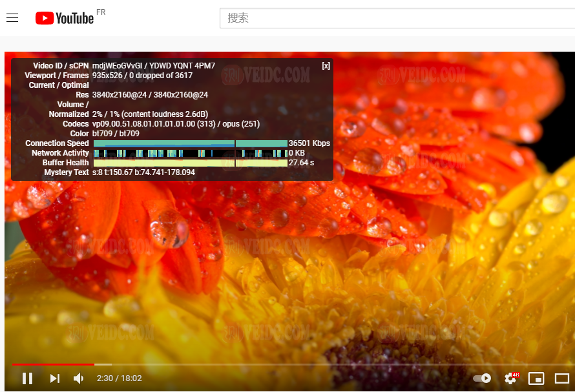Screen dimensions: 575x392
Task: Seek on the red progress bar
Action: coord(53,364)
